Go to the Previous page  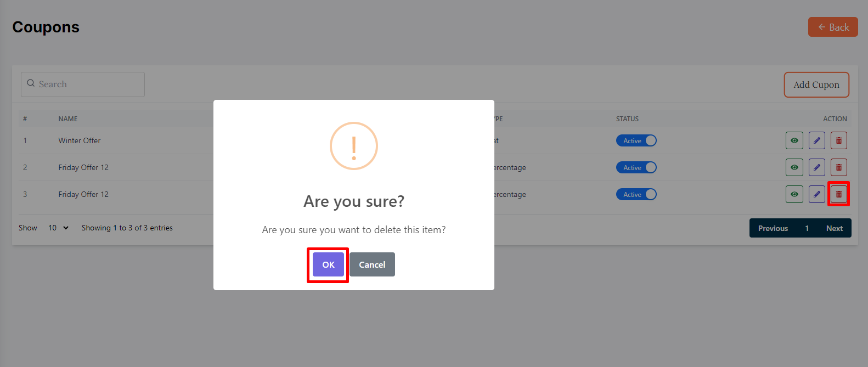pyautogui.click(x=773, y=228)
